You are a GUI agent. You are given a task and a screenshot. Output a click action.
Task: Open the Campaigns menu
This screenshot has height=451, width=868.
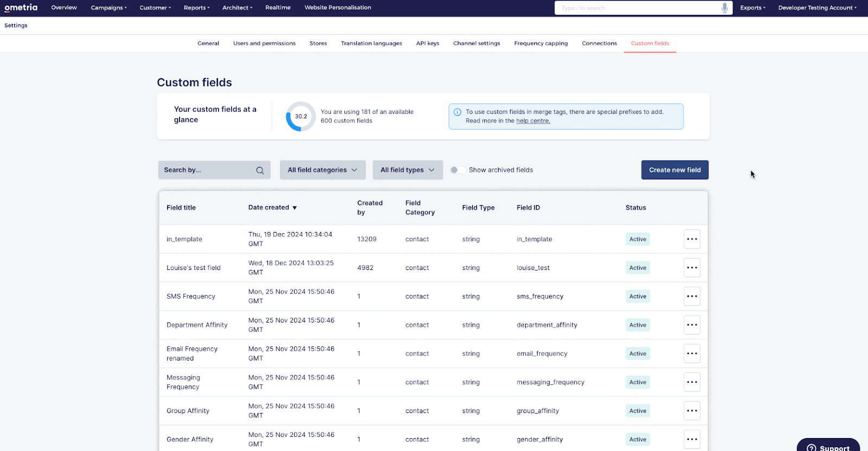[108, 8]
